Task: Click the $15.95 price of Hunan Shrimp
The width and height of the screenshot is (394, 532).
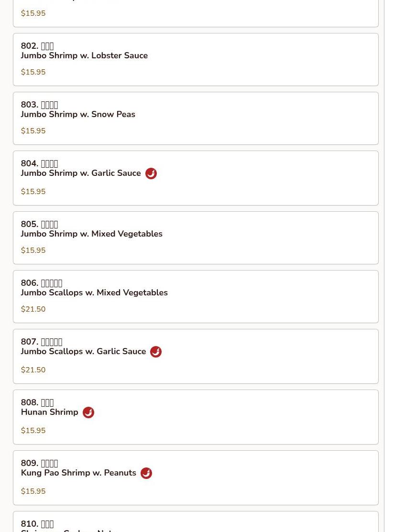Action: click(x=33, y=431)
